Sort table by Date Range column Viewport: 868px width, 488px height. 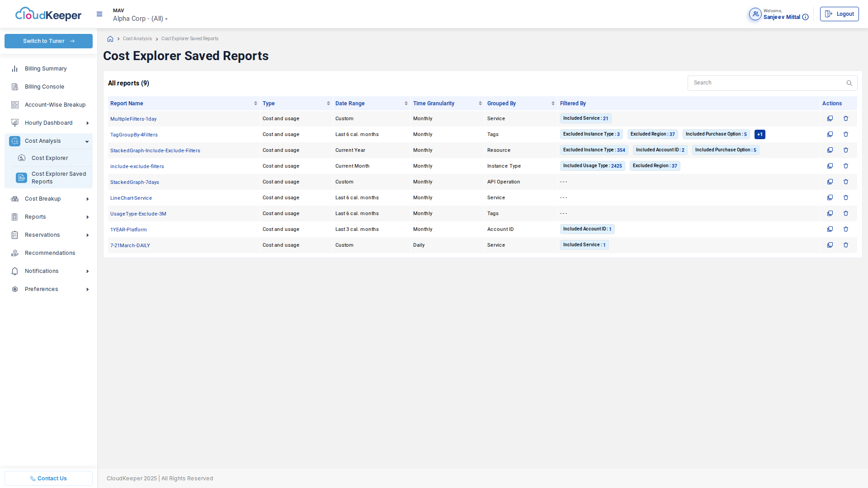(x=406, y=103)
